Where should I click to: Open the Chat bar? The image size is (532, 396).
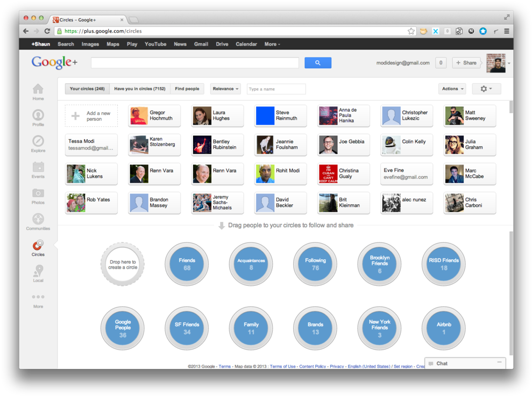point(465,363)
